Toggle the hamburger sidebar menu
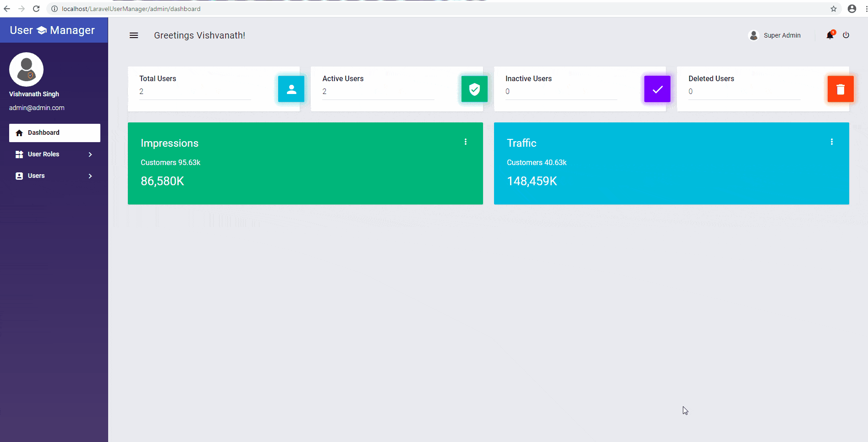Image resolution: width=868 pixels, height=442 pixels. point(134,35)
